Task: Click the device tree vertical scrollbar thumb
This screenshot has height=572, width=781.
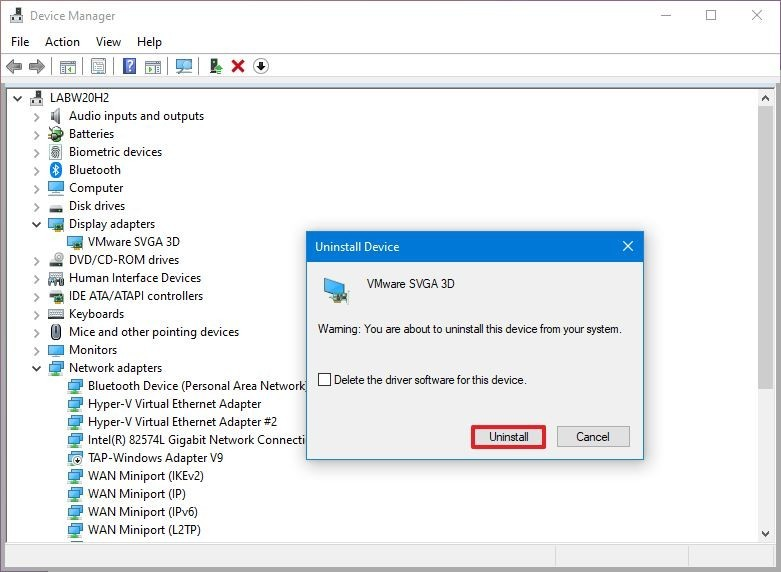Action: [765, 247]
